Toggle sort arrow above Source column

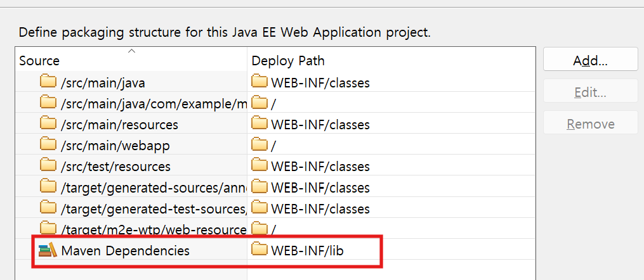pos(131,51)
